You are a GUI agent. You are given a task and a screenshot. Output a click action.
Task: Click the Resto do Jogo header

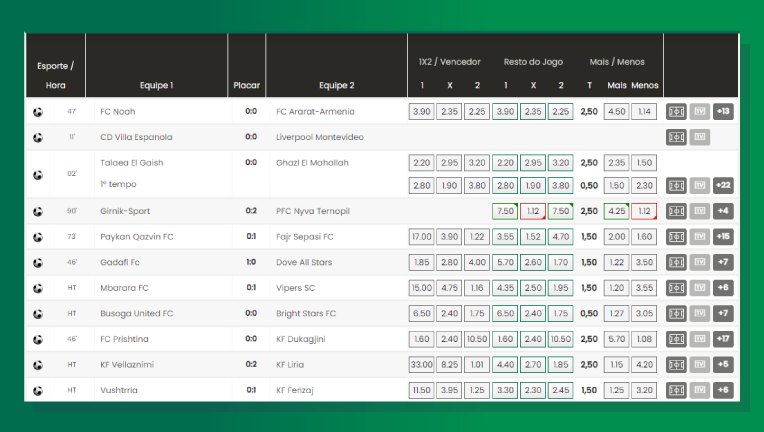pyautogui.click(x=533, y=62)
